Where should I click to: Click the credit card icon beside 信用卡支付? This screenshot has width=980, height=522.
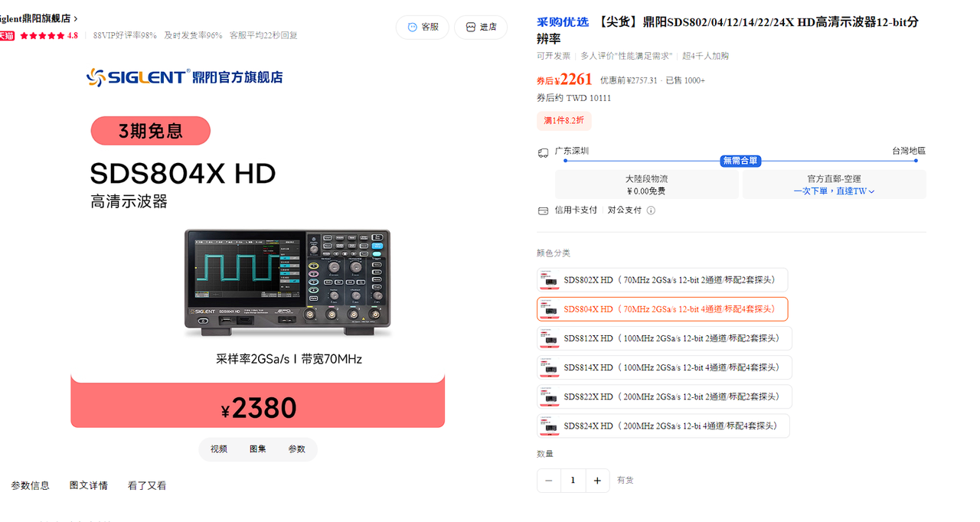pyautogui.click(x=543, y=210)
